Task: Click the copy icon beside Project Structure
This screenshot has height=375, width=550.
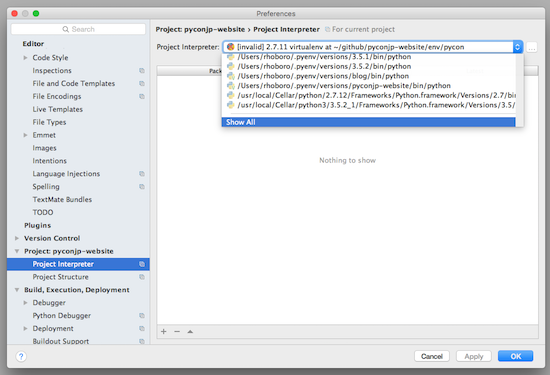Action: [x=142, y=277]
